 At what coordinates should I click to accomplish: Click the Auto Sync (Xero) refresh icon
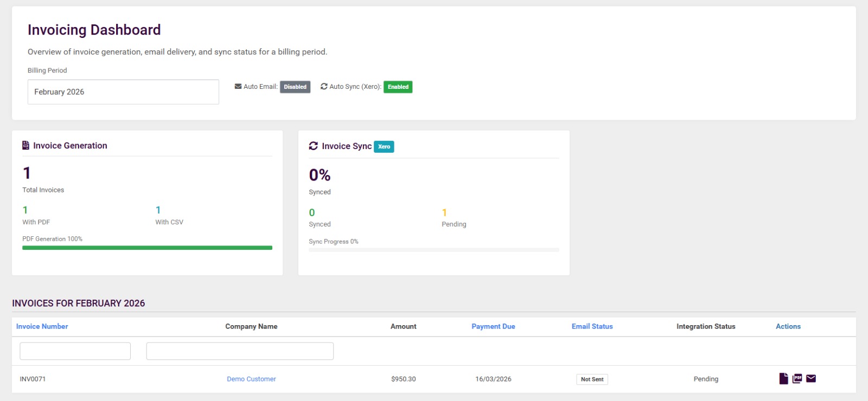pyautogui.click(x=324, y=87)
